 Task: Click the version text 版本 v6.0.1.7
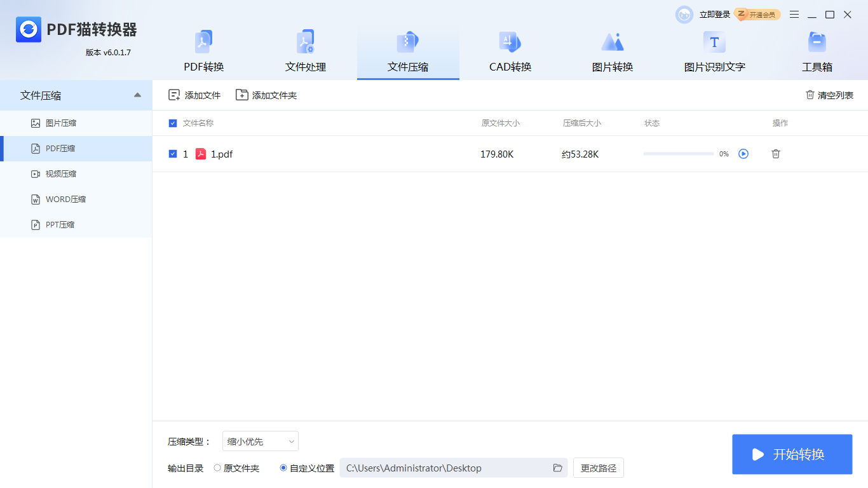pos(109,52)
